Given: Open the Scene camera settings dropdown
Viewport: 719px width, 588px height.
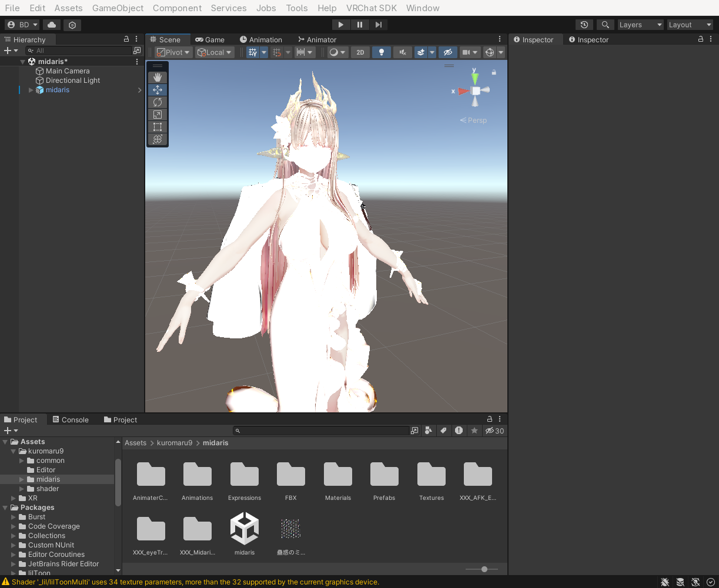Looking at the screenshot, I should click(x=470, y=52).
